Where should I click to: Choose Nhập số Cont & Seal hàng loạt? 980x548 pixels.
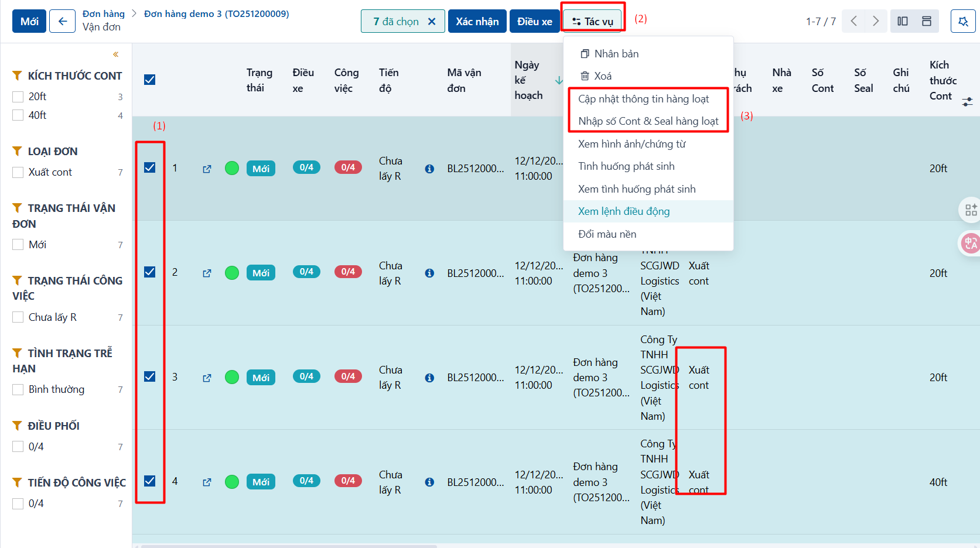coord(648,121)
